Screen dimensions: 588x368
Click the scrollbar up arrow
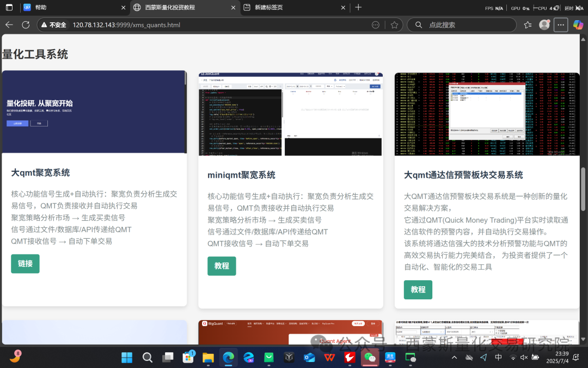point(583,39)
